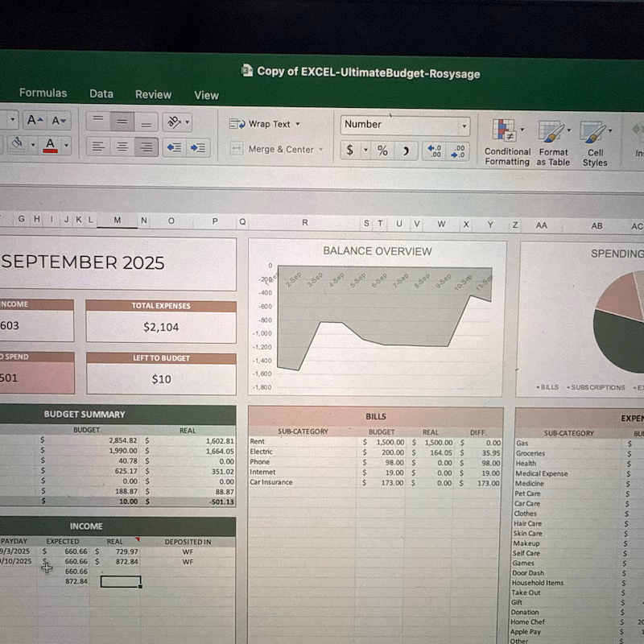The width and height of the screenshot is (644, 644).
Task: Expand the currency format dropdown arrow
Action: 365,151
